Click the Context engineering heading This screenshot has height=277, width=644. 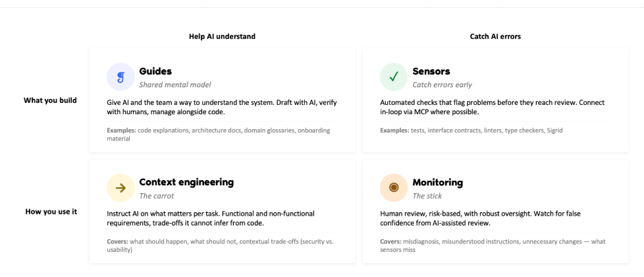coord(186,182)
